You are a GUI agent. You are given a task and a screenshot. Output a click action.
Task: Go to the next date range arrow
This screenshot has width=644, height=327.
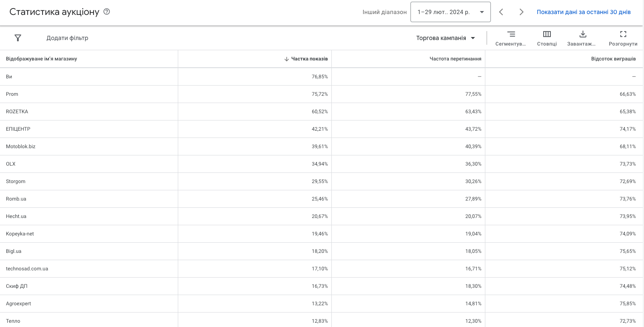tap(521, 12)
